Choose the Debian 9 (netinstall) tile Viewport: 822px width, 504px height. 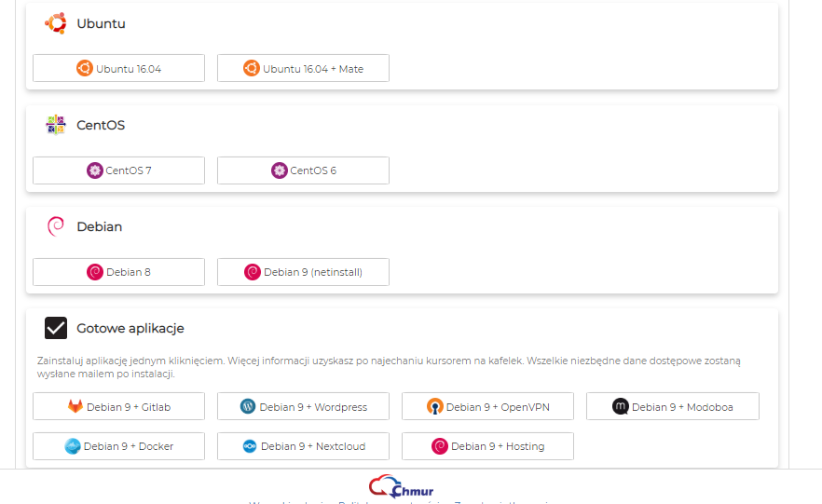pos(303,272)
